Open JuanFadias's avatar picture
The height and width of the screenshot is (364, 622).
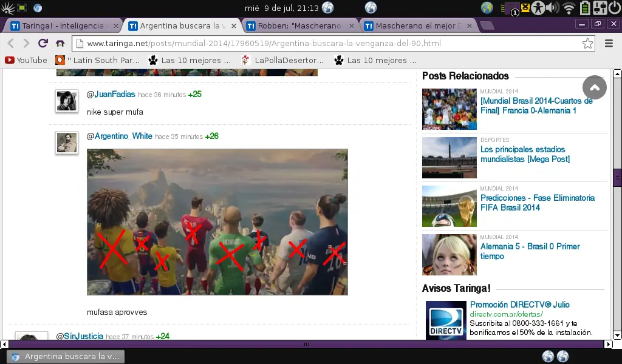(x=67, y=101)
